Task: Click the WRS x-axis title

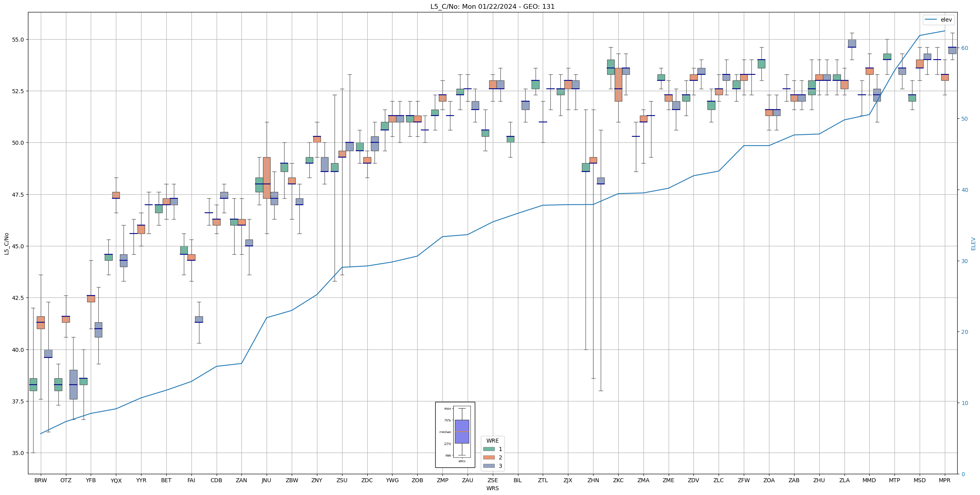Action: click(492, 488)
